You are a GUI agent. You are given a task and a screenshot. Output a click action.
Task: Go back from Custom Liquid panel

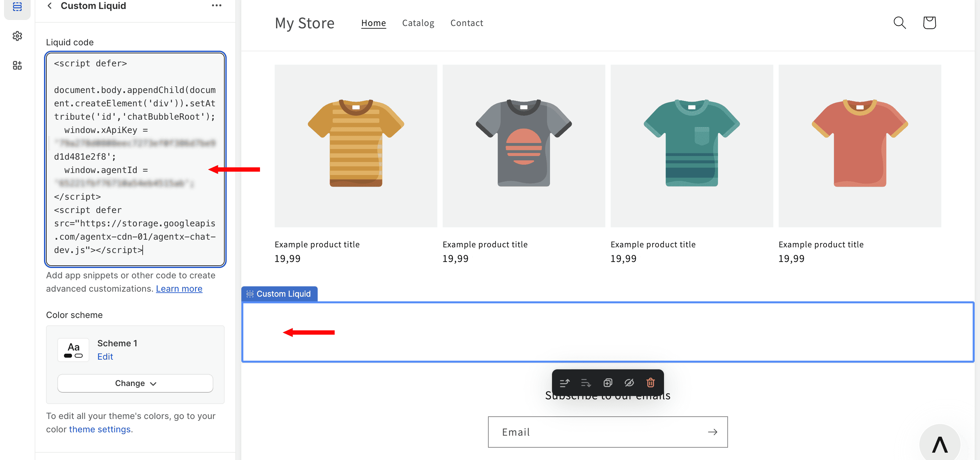click(x=49, y=6)
